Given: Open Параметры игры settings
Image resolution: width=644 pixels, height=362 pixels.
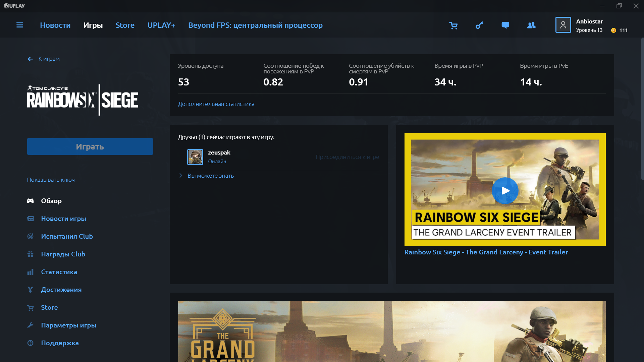Looking at the screenshot, I should [69, 325].
